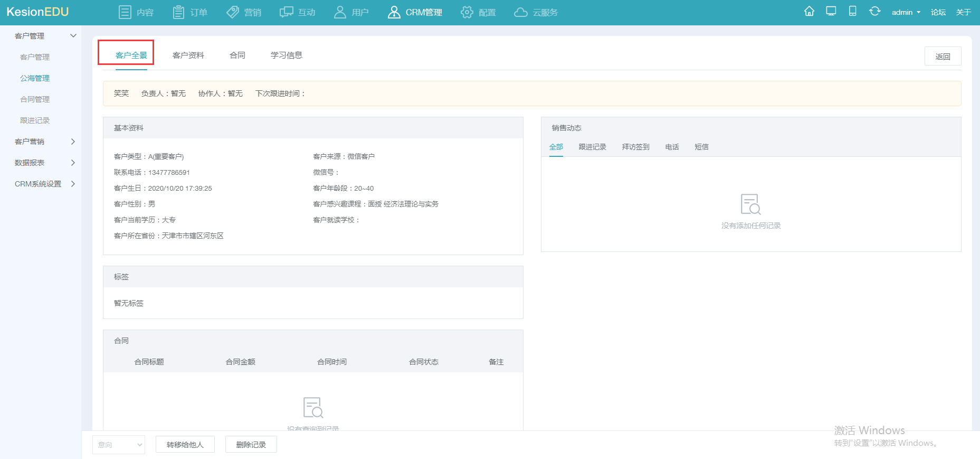Open the mobile preview phone icon

tap(852, 11)
